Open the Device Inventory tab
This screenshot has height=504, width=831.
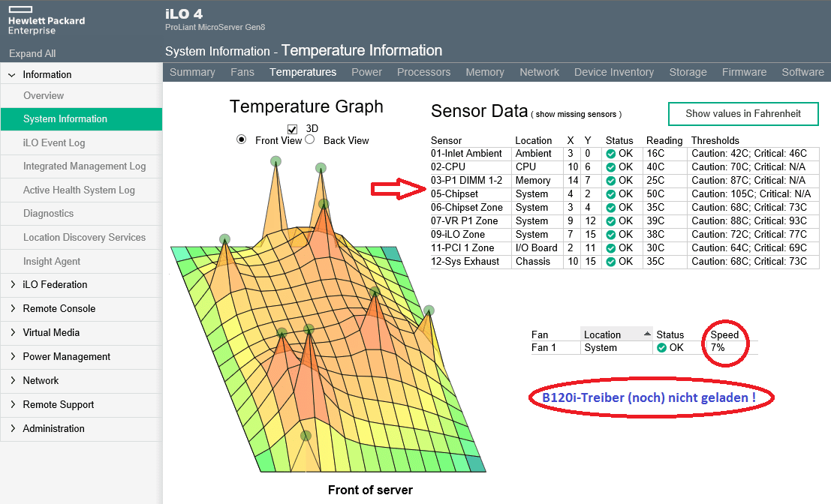pos(614,72)
